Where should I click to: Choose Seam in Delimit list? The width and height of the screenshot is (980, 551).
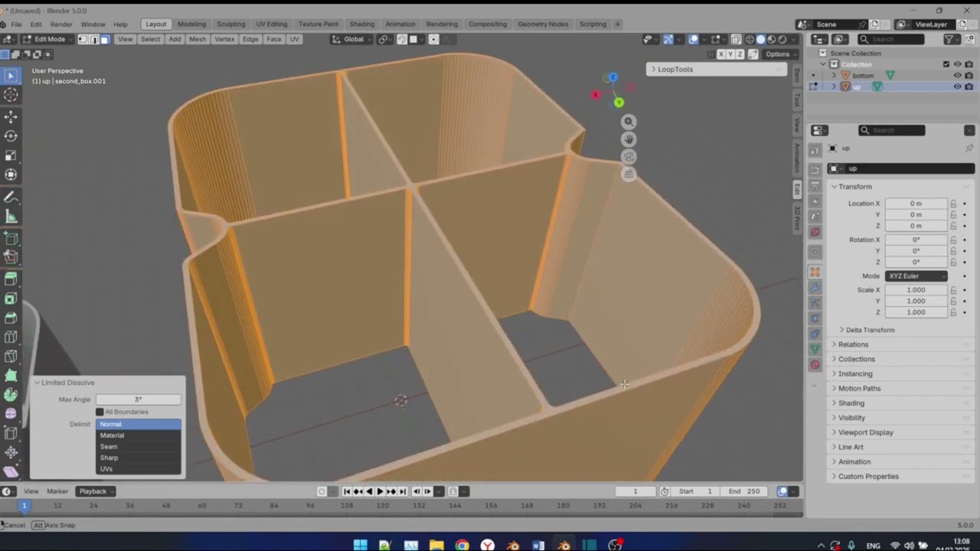[x=139, y=446]
